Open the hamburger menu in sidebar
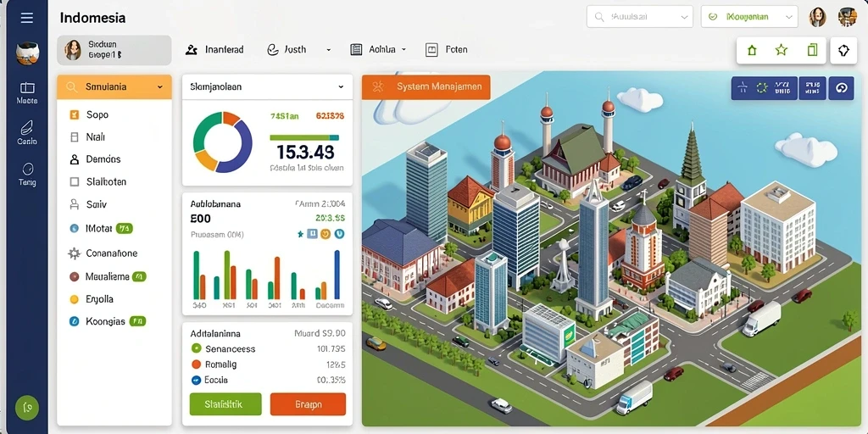Image resolution: width=868 pixels, height=434 pixels. [26, 18]
